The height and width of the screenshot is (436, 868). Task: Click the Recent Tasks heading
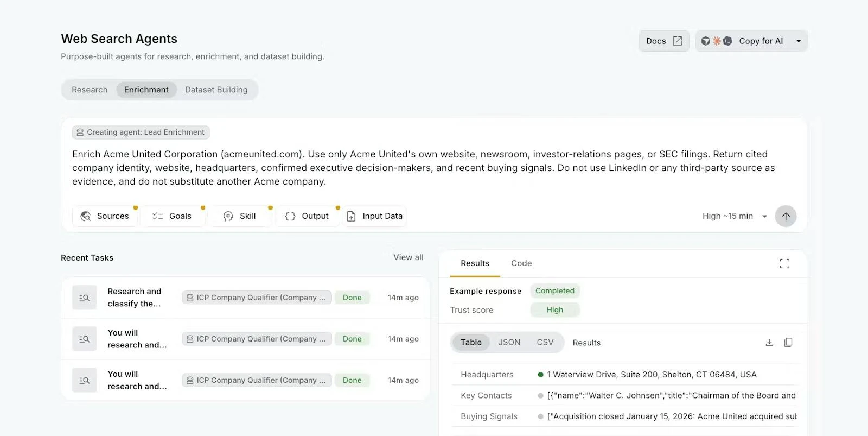(x=87, y=258)
